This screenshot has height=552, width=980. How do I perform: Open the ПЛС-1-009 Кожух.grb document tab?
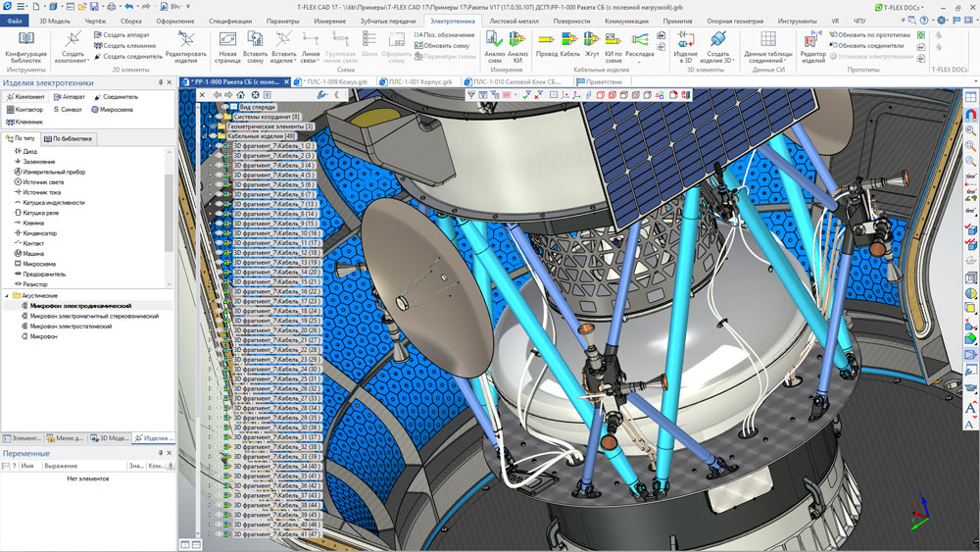(x=334, y=81)
